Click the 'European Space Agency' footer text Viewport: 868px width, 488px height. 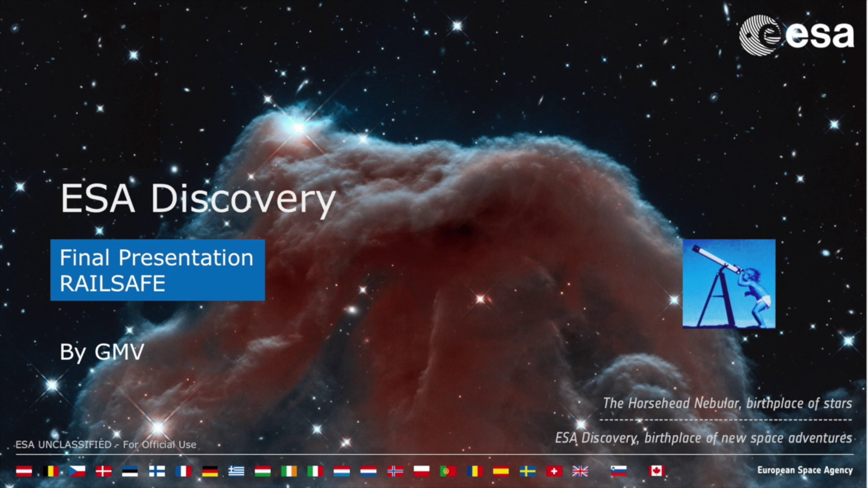[805, 470]
